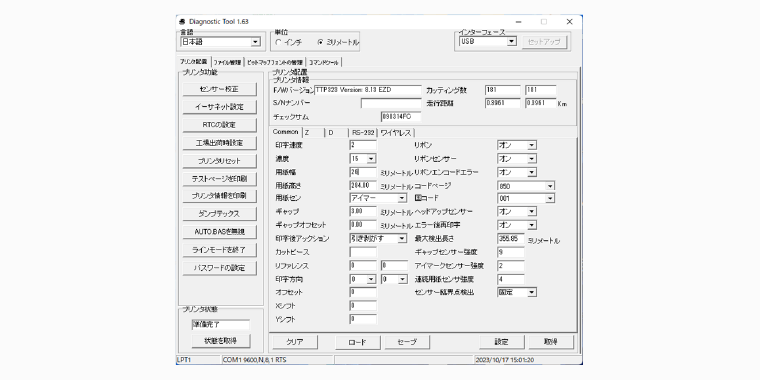Image resolution: width=760 pixels, height=380 pixels.
Task: Select the D settings tab
Action: [x=336, y=133]
